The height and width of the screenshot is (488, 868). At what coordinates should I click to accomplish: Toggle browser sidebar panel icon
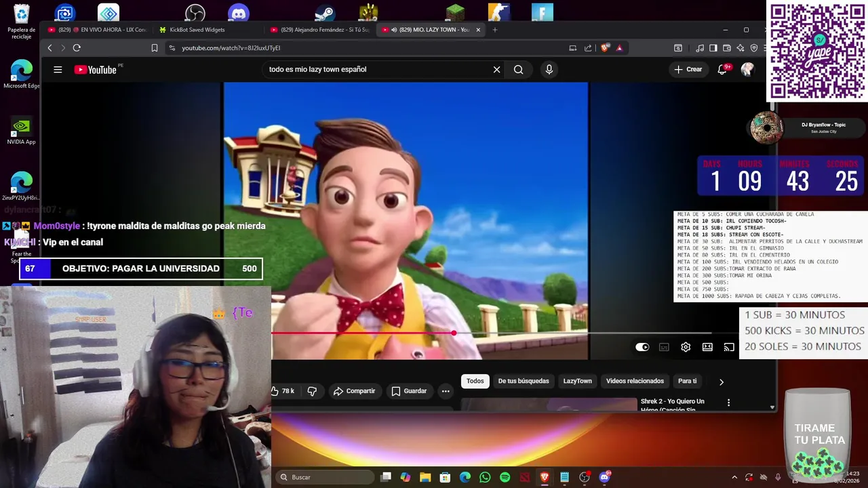click(713, 47)
